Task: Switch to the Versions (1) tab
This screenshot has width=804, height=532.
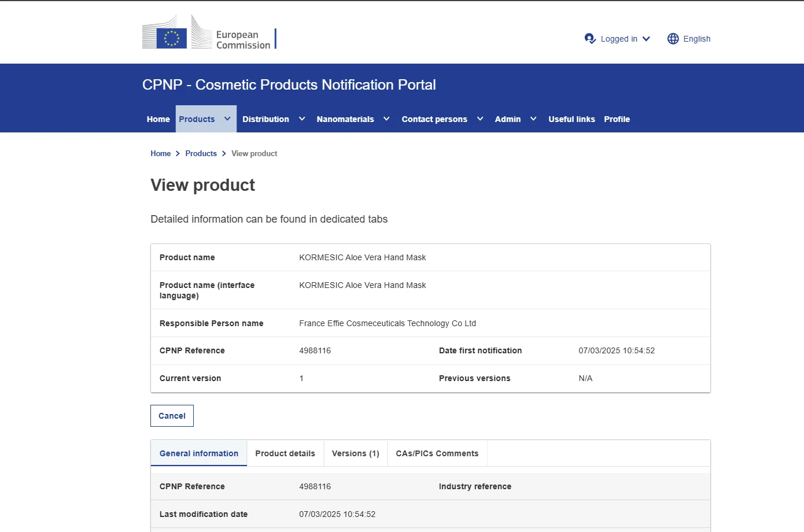Action: tap(355, 453)
